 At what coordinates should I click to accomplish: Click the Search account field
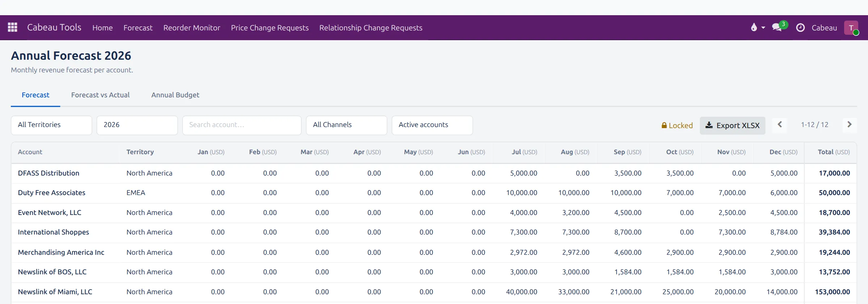click(x=242, y=125)
